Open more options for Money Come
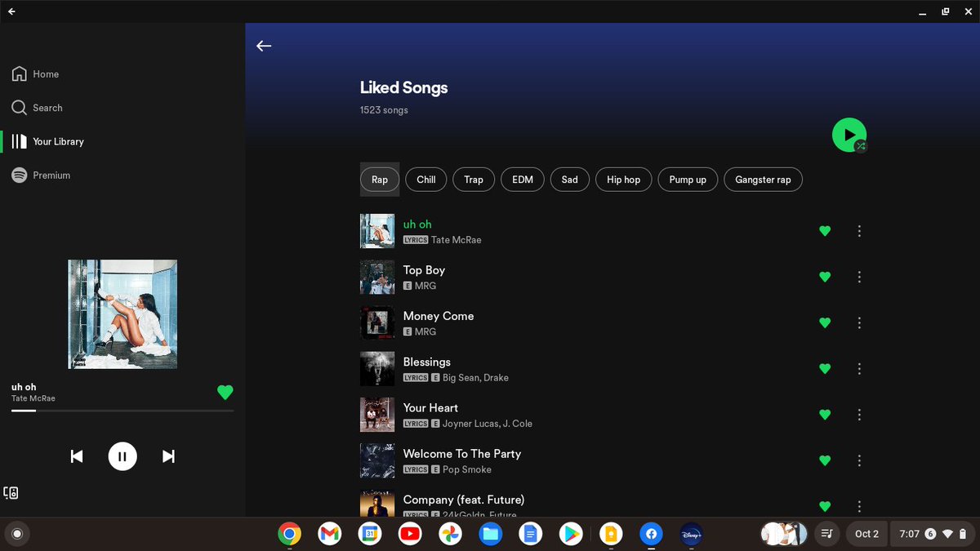980x551 pixels. (x=859, y=322)
